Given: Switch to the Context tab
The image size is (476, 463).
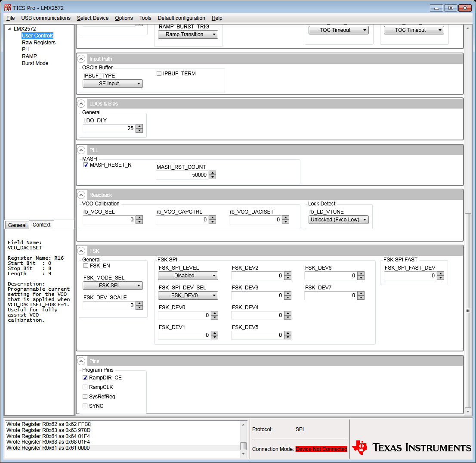Looking at the screenshot, I should pos(42,225).
